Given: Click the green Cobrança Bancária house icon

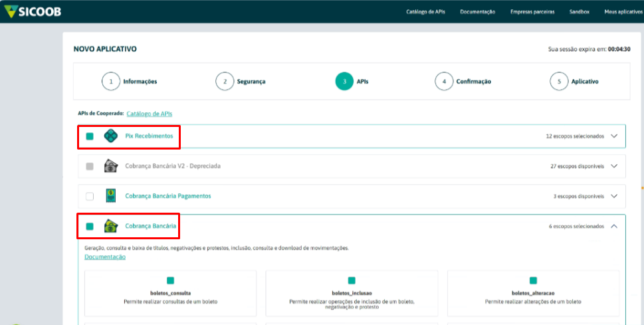Looking at the screenshot, I should coord(111,226).
